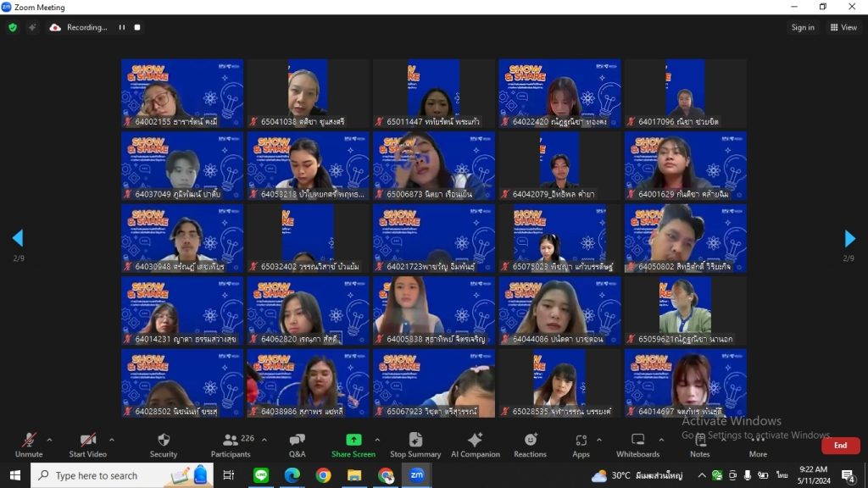Open the Notes tool
The image size is (868, 488).
pos(699,446)
